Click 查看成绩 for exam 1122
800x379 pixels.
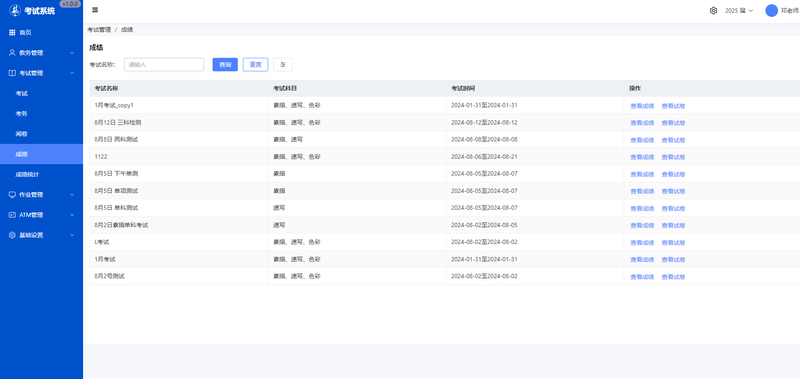pos(642,157)
